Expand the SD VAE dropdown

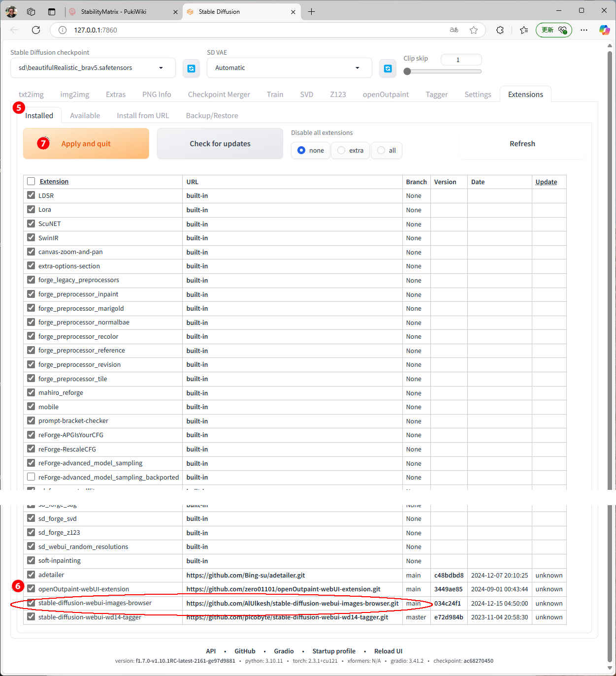pos(357,68)
